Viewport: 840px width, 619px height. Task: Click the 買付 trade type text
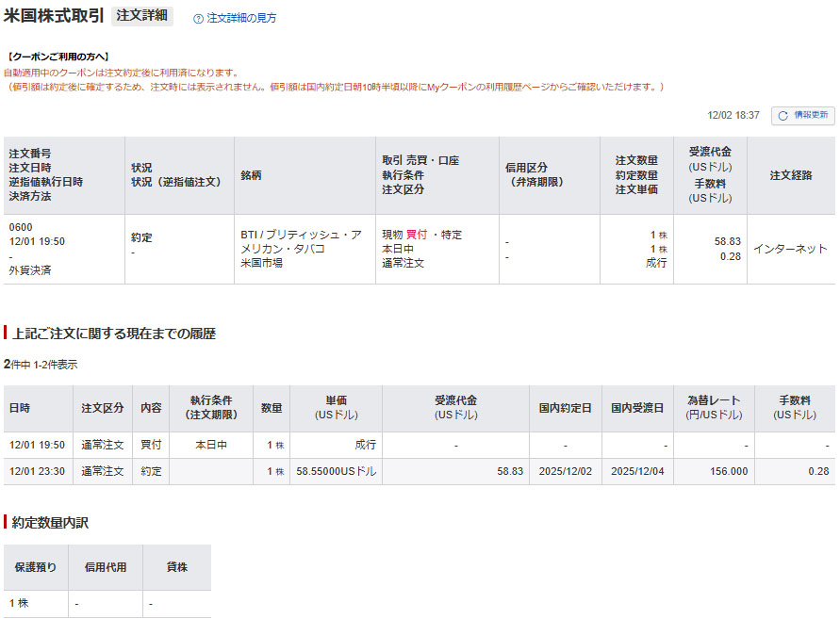point(416,235)
